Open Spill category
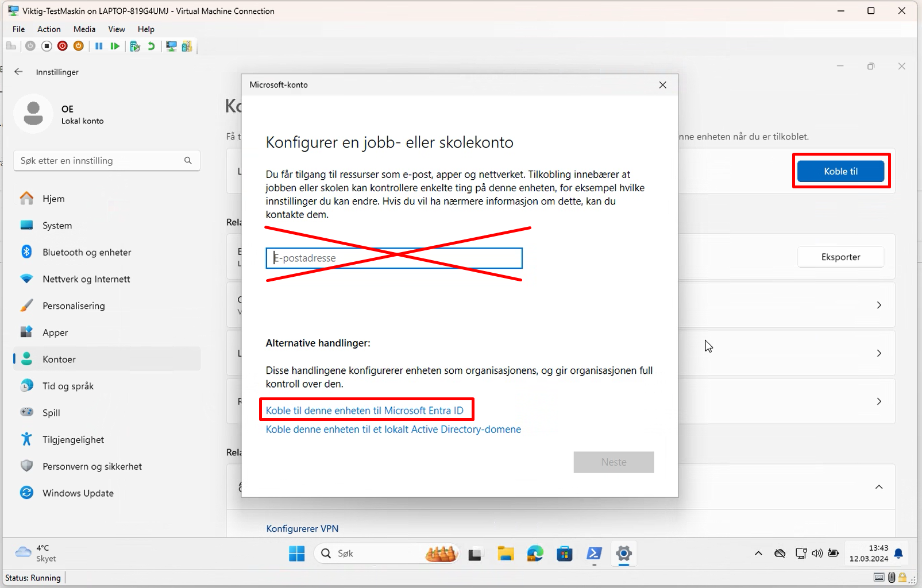This screenshot has height=588, width=922. coord(107,413)
